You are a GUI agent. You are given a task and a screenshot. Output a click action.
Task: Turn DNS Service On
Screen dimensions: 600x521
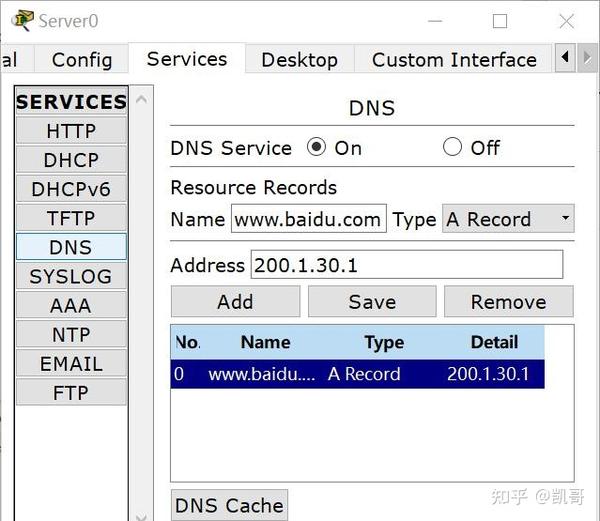[316, 147]
